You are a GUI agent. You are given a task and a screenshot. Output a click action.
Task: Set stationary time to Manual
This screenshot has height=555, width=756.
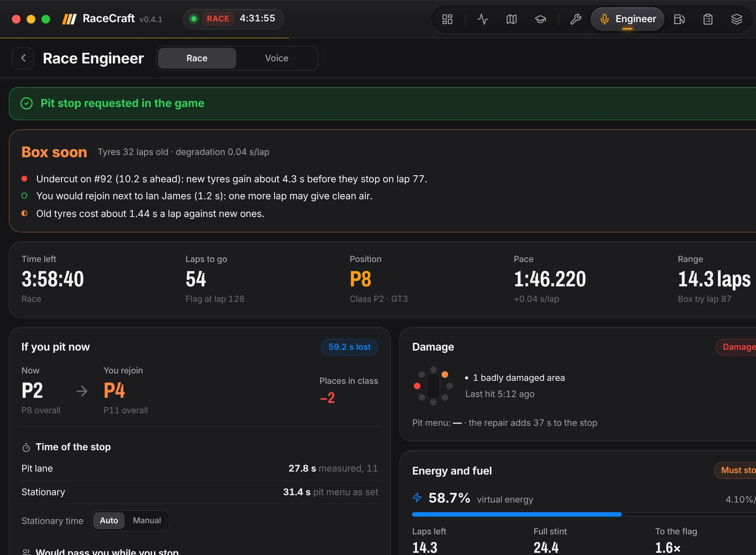146,521
